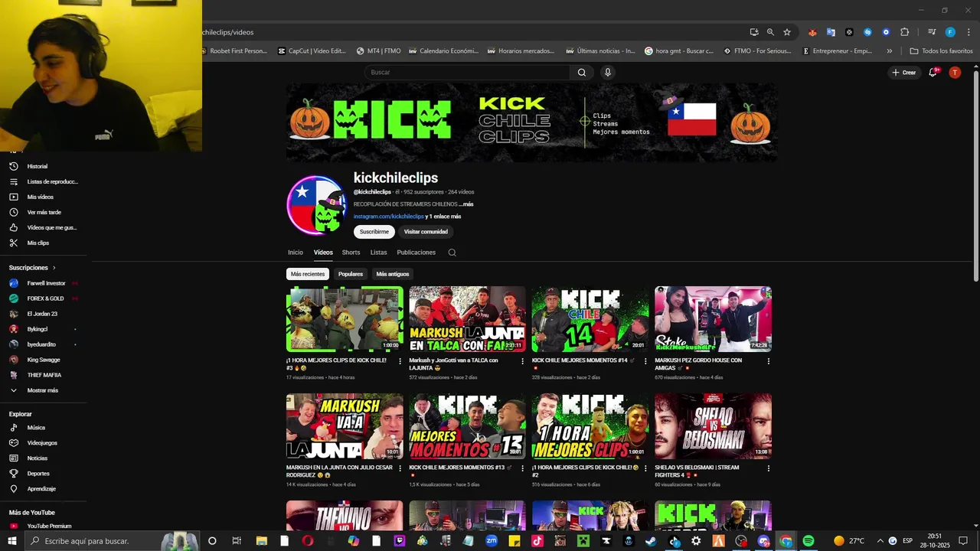Click the Suscribirme button
The height and width of the screenshot is (551, 980).
tap(374, 232)
